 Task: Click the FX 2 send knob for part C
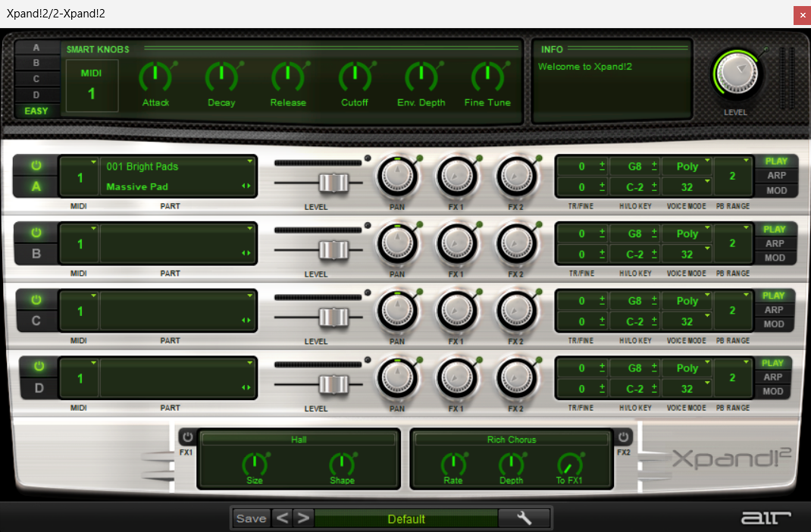(x=517, y=311)
